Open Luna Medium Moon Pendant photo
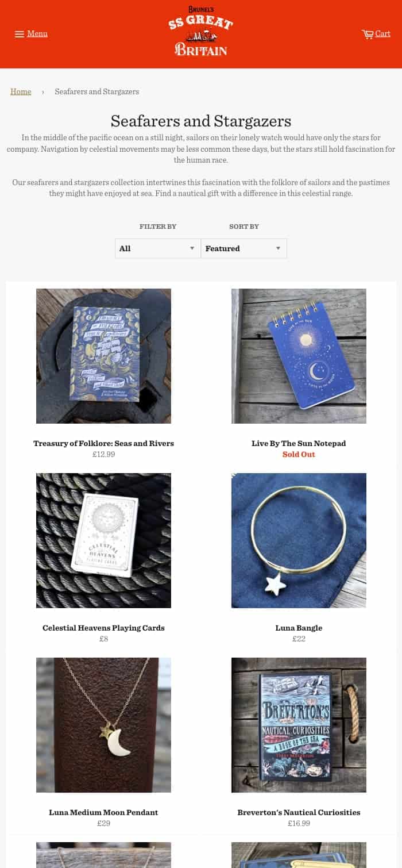The image size is (402, 868). click(103, 725)
